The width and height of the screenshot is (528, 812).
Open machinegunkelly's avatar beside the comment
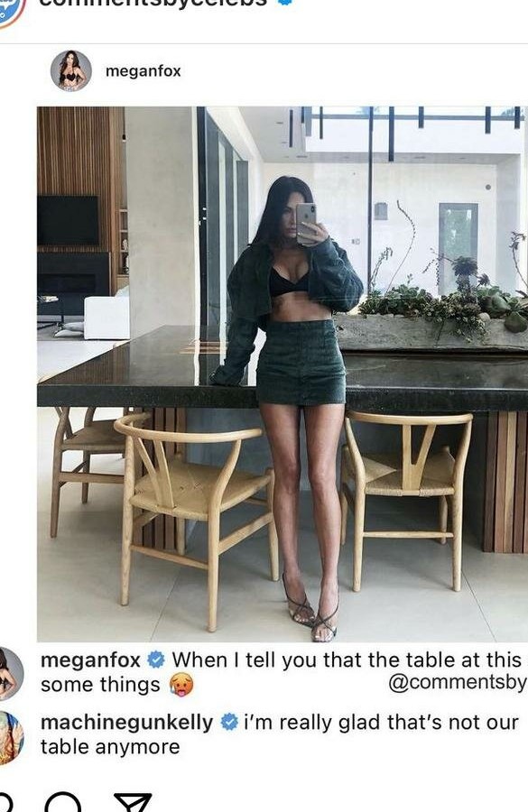click(x=10, y=737)
